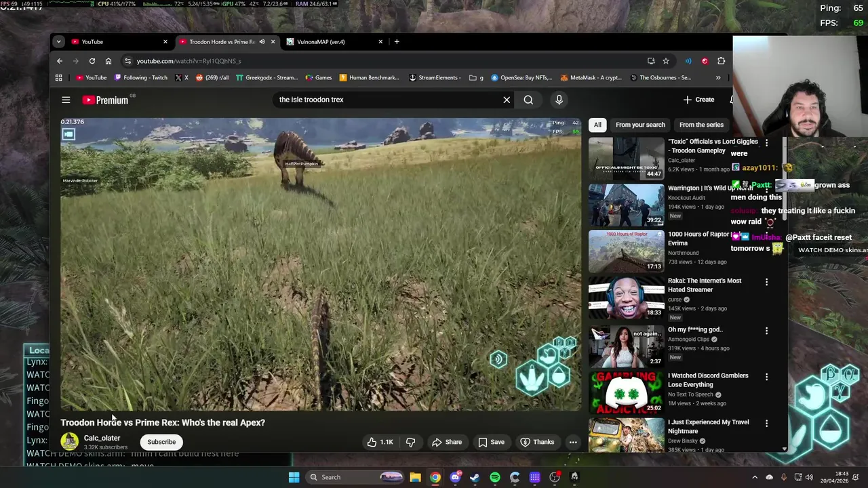Share the Troodon Horde video
The image size is (868, 488).
coord(447,442)
